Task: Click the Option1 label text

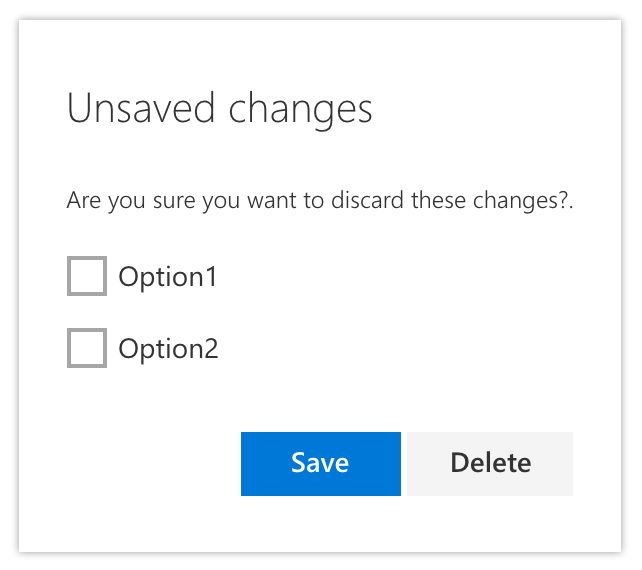Action: [168, 277]
